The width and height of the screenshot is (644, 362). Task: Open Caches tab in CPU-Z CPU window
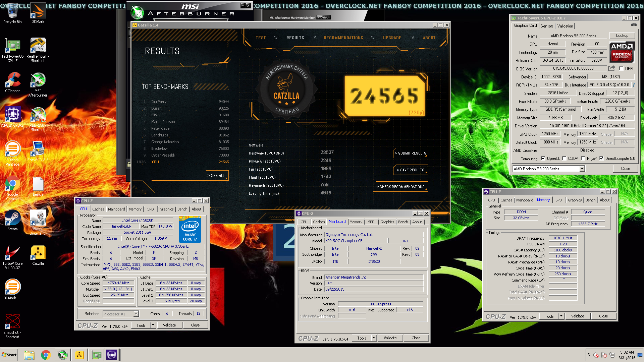coord(98,209)
